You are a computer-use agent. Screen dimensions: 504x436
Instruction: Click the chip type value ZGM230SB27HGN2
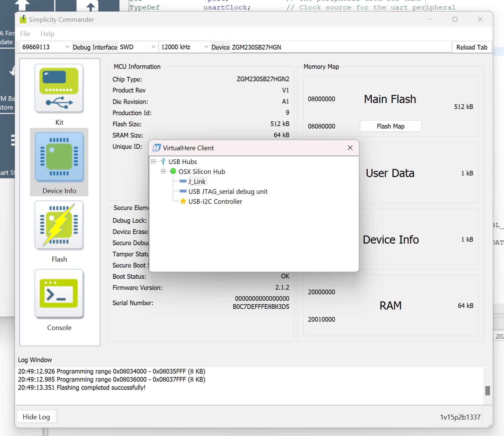[x=263, y=79]
